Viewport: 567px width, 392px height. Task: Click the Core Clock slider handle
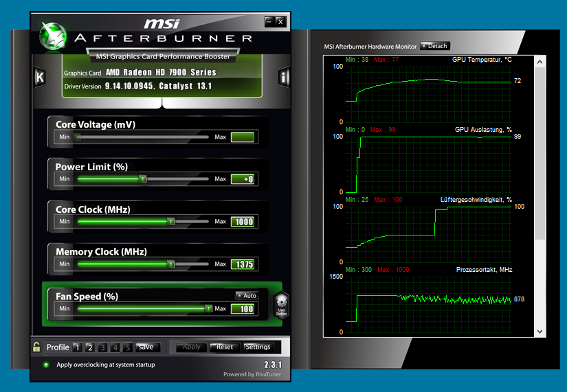(171, 221)
